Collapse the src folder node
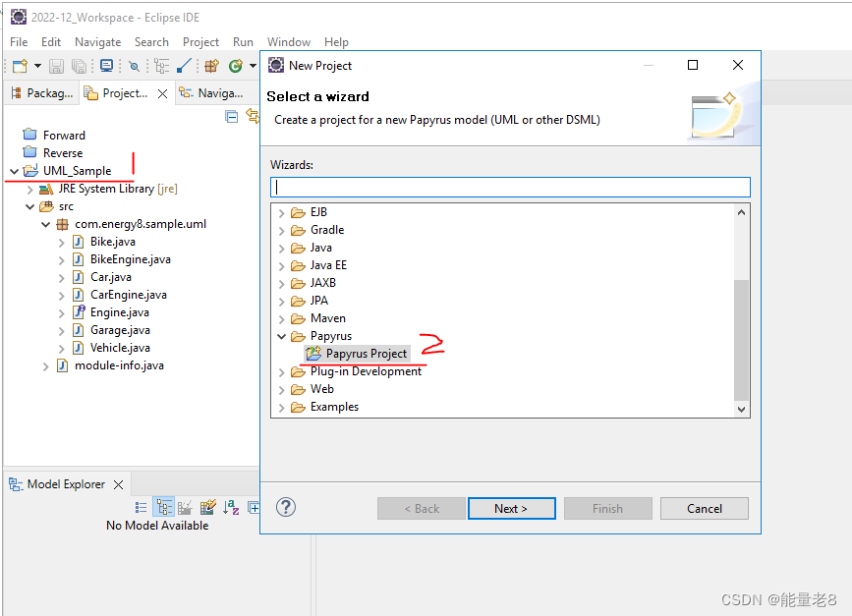This screenshot has width=852, height=616. click(x=30, y=207)
